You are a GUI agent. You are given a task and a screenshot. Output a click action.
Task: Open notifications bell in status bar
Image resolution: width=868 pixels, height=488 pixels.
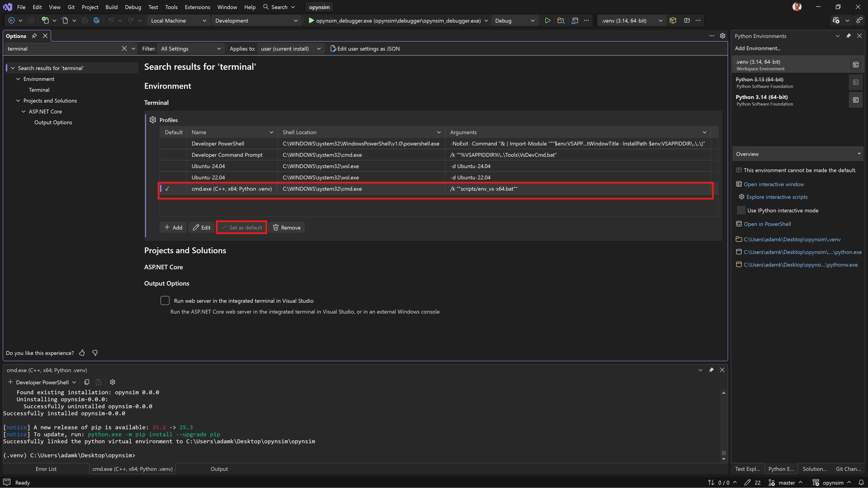(x=861, y=482)
